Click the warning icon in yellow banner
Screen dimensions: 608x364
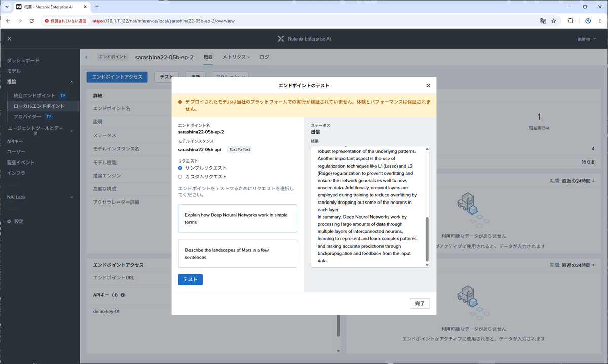(180, 102)
